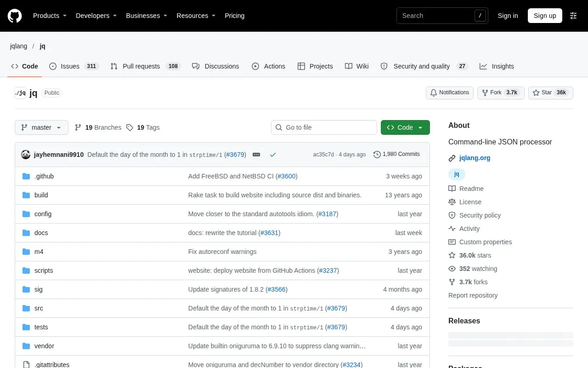Click the docs folder icon
This screenshot has width=588, height=368.
click(x=26, y=233)
